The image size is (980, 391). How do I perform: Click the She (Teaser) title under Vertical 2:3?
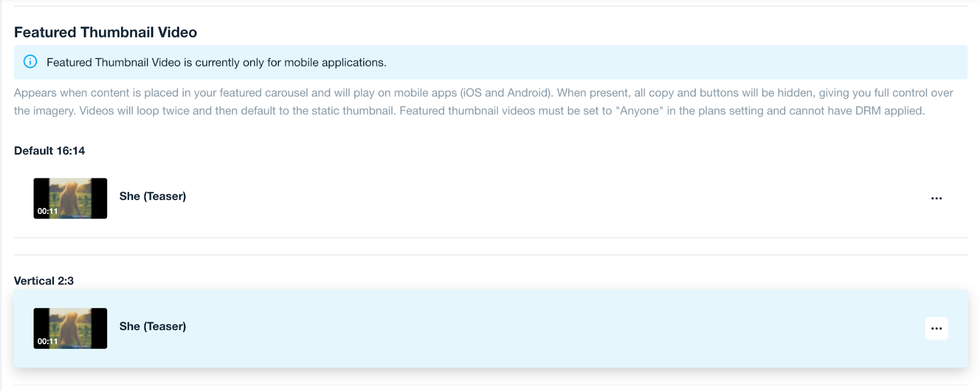pos(153,326)
